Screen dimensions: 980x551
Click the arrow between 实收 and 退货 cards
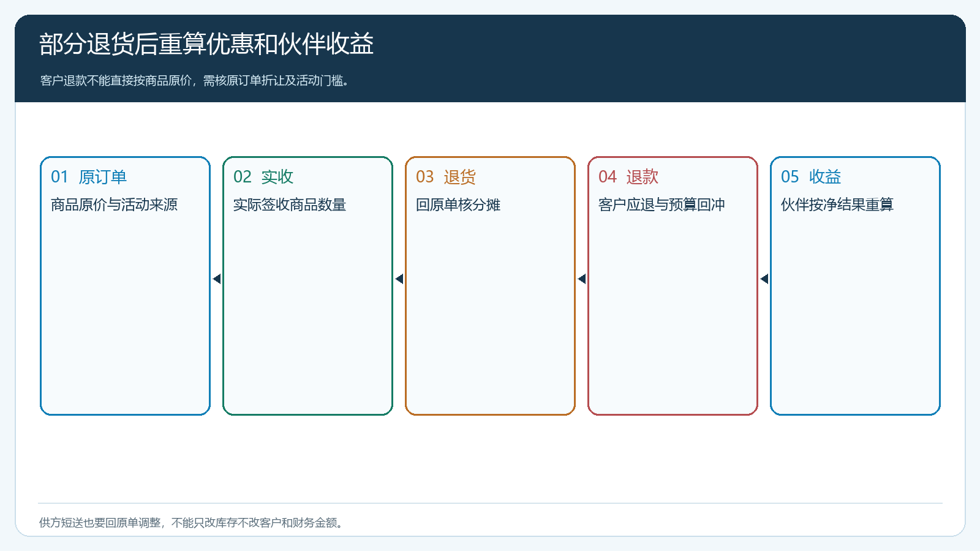tap(399, 279)
